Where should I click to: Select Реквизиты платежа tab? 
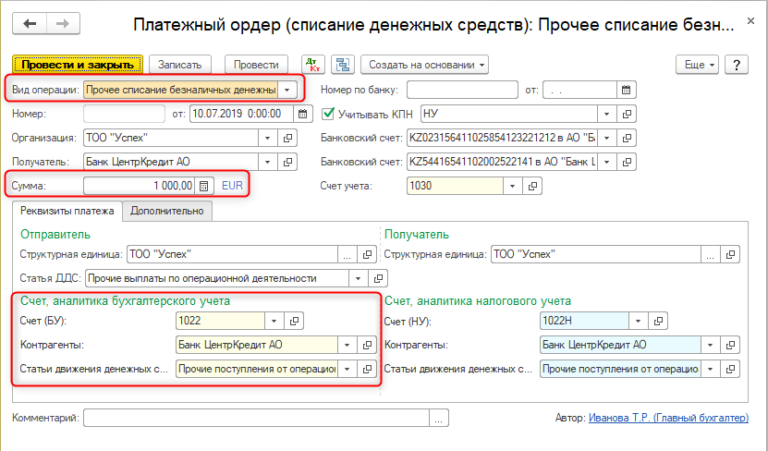tap(67, 211)
